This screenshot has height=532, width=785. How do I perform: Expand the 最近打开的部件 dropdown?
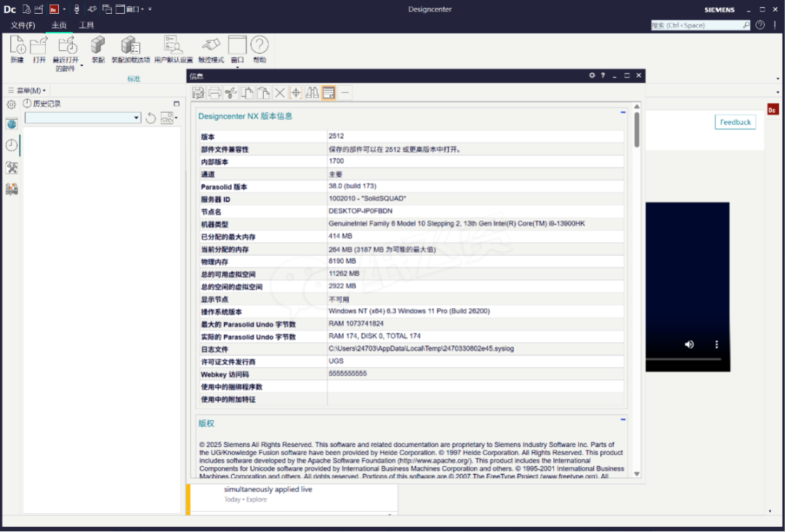coord(81,66)
